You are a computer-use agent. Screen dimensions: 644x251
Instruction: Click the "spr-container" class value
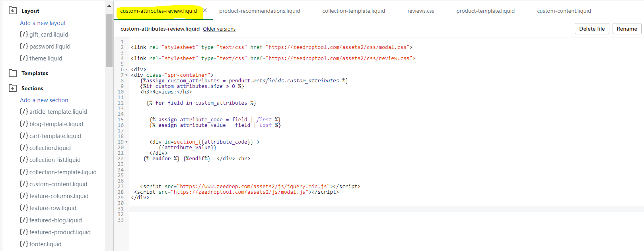pyautogui.click(x=187, y=75)
